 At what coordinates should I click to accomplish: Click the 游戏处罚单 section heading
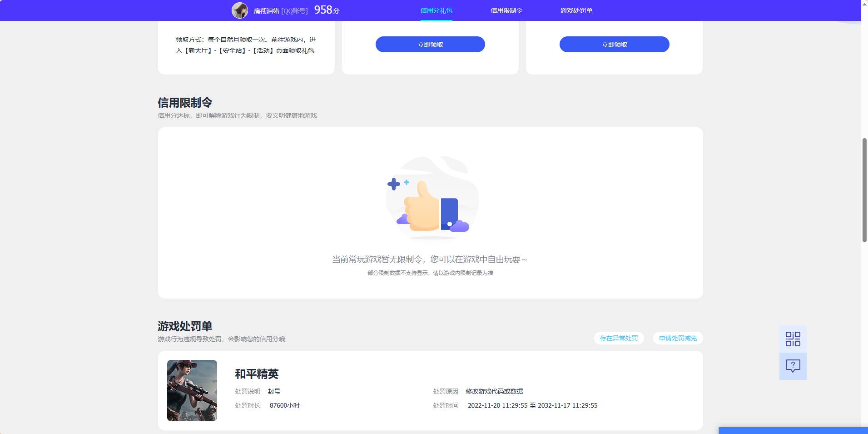point(185,326)
